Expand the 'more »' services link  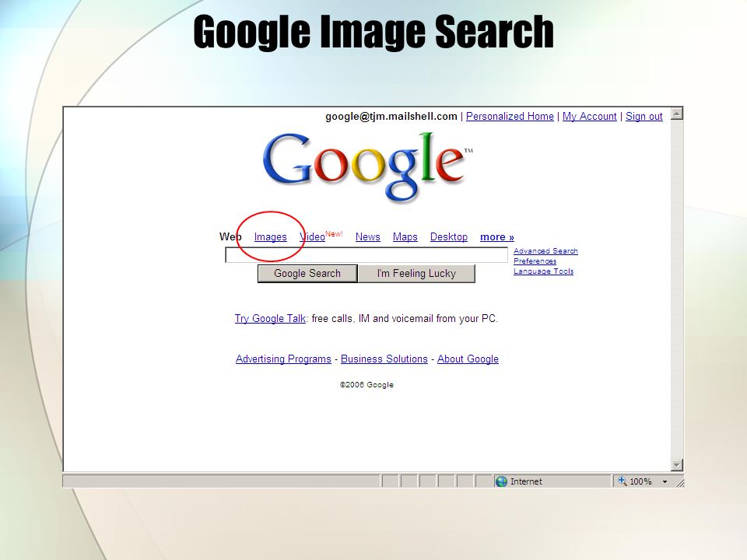[497, 236]
